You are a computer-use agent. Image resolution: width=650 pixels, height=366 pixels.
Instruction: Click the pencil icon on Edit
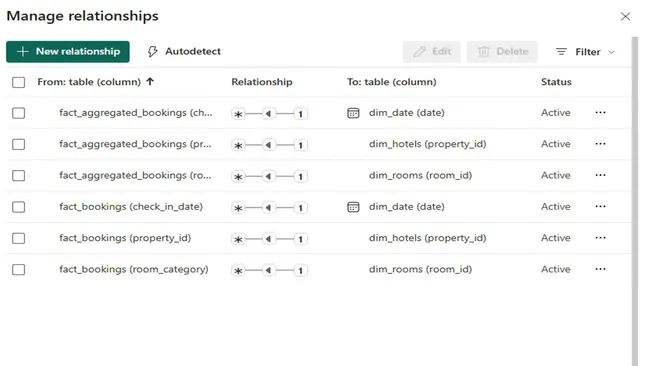click(x=420, y=52)
